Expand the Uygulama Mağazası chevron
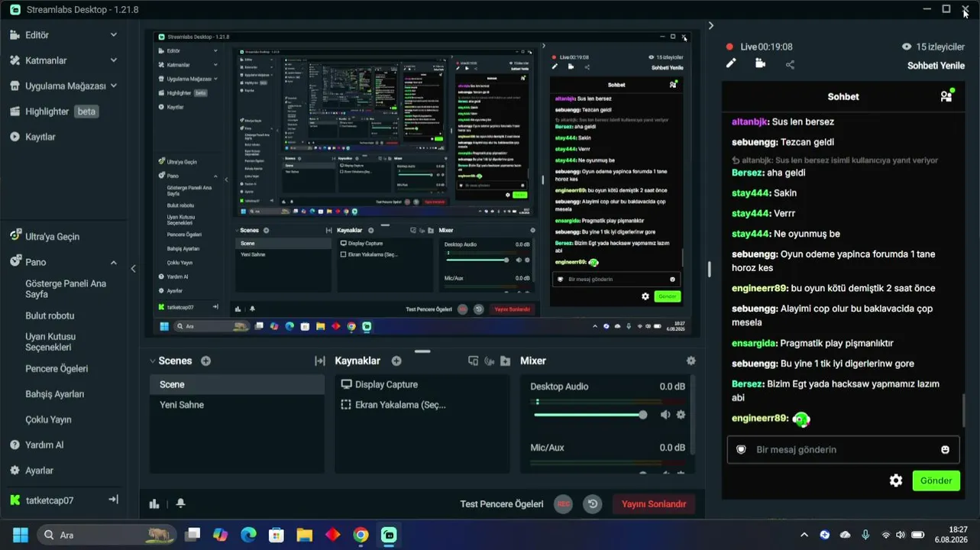Viewport: 980px width, 550px height. [114, 86]
